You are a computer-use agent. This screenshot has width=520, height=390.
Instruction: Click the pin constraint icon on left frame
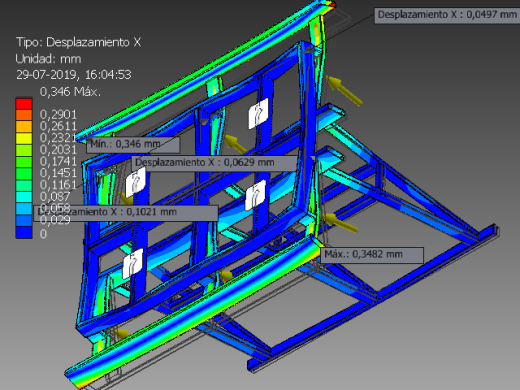tap(136, 182)
